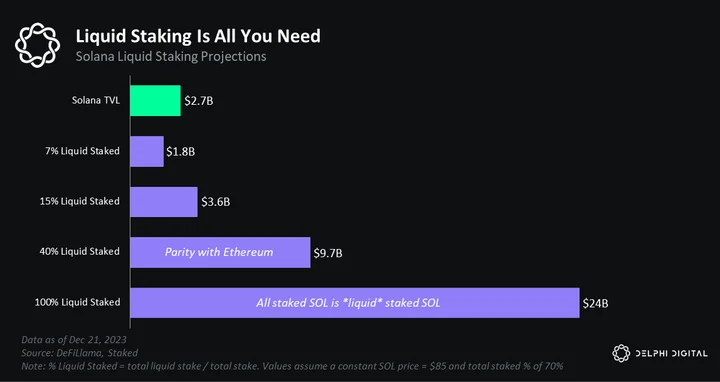Viewport: 720px width, 382px height.
Task: Click the 40% Liquid Staked axis label
Action: point(80,251)
